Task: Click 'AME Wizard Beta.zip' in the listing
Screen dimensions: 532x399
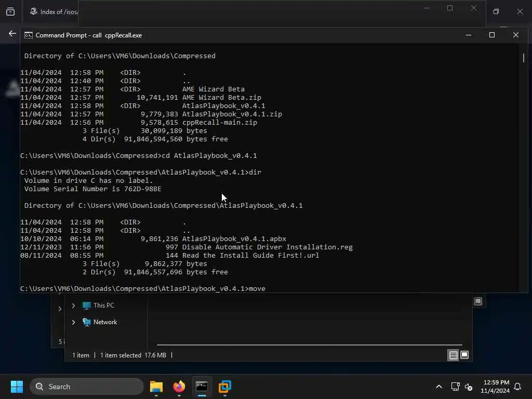Action: (221, 97)
